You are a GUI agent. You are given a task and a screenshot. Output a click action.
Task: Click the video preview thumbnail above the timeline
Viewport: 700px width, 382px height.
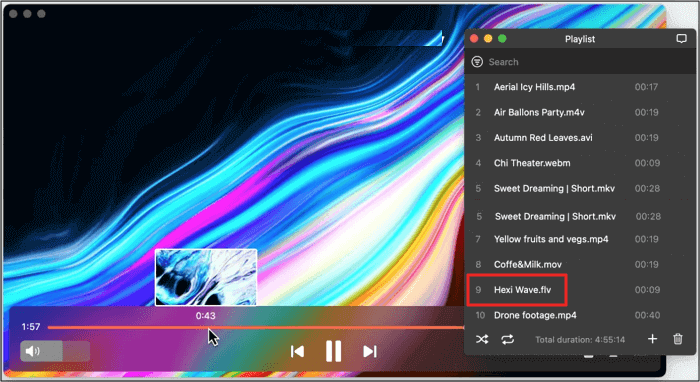(206, 277)
